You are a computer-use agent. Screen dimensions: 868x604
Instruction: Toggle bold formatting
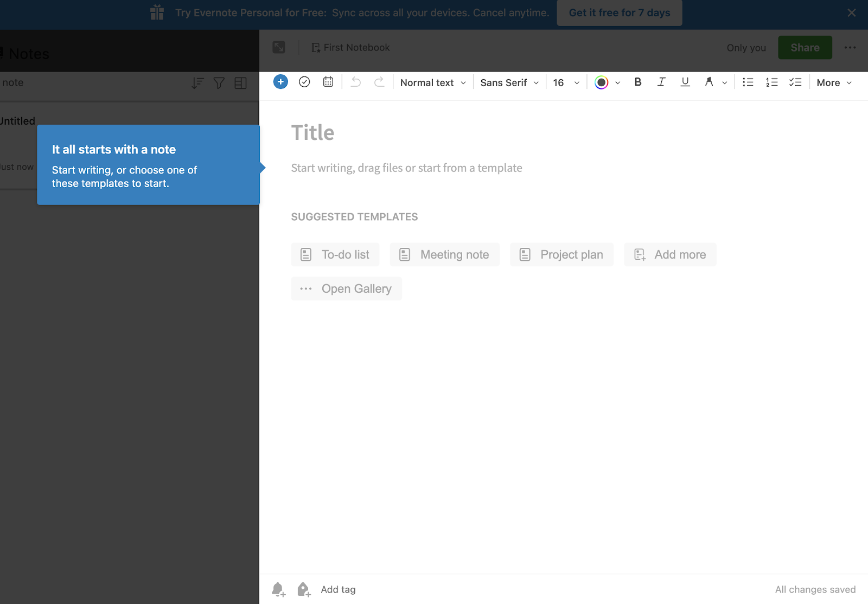click(637, 82)
